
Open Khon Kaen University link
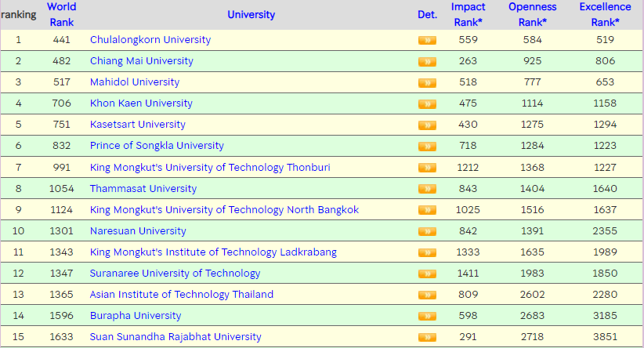141,103
